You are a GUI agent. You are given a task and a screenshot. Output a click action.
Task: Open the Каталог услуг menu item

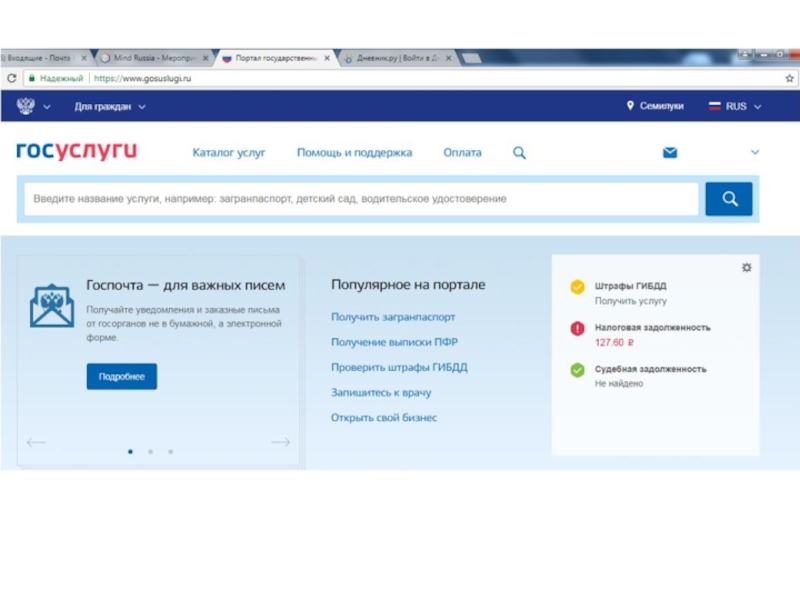(x=229, y=153)
